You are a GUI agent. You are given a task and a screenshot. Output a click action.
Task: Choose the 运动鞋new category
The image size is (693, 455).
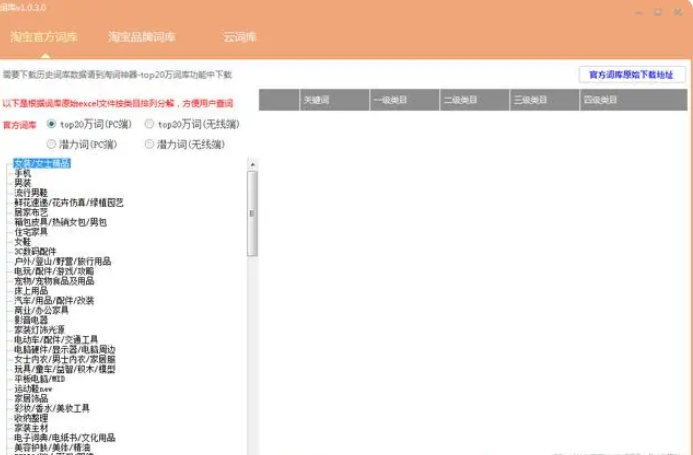click(33, 389)
